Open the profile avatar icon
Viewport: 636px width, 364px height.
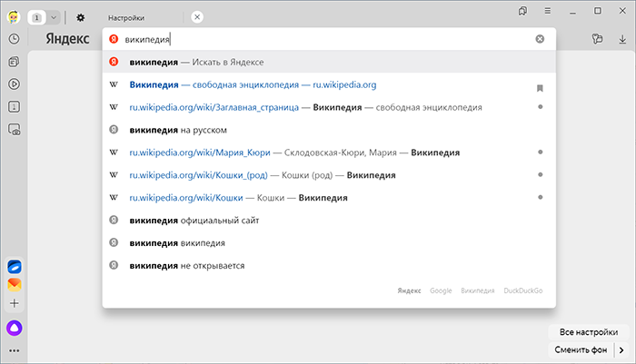click(14, 17)
